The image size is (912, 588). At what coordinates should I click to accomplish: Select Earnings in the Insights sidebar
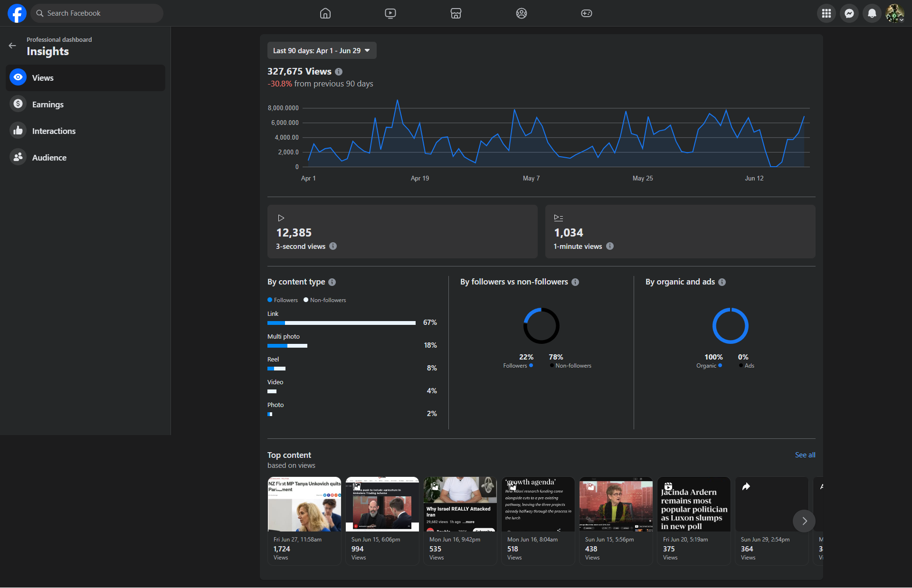coord(47,104)
